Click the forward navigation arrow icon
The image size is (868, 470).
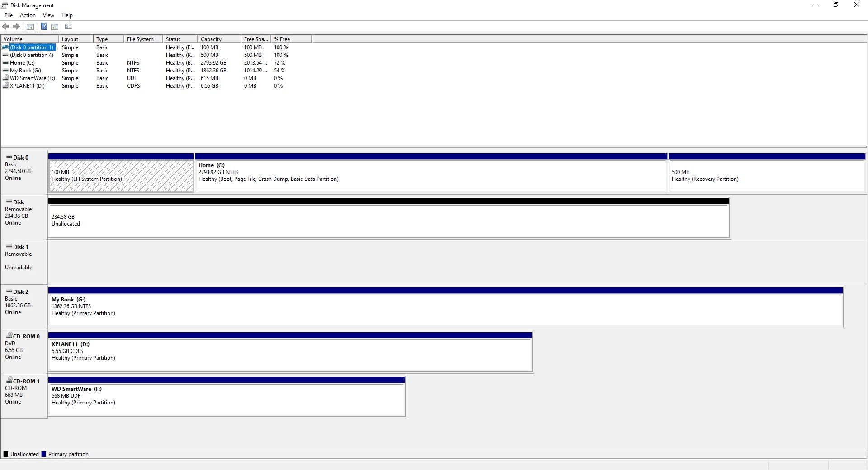pos(16,26)
